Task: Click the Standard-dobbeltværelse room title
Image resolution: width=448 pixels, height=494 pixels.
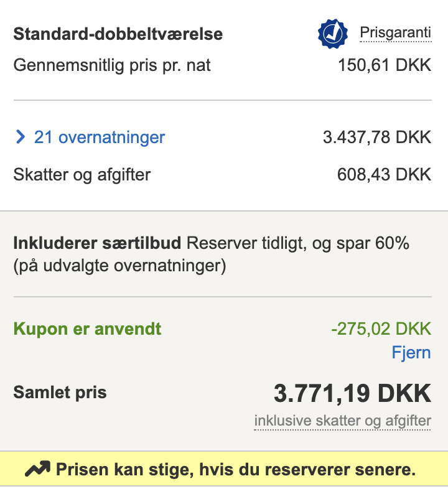Action: click(118, 34)
